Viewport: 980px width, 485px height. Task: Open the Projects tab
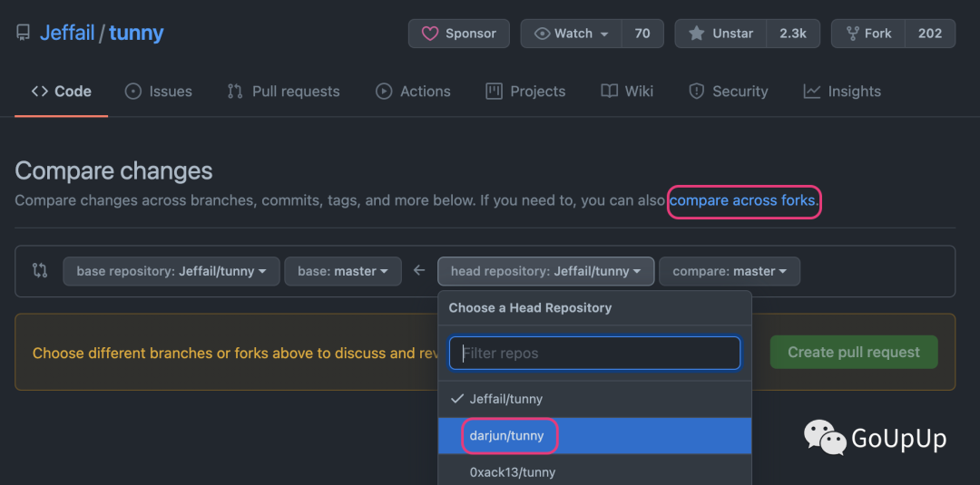point(525,92)
